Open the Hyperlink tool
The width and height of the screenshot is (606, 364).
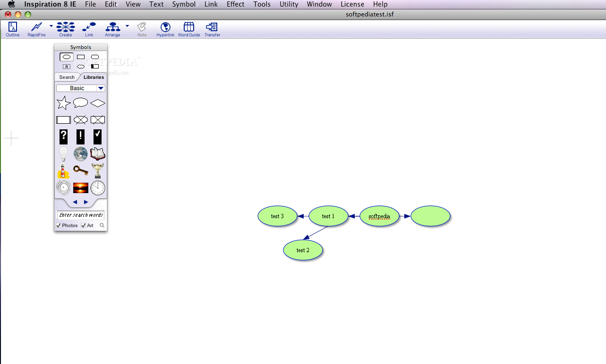pyautogui.click(x=165, y=29)
